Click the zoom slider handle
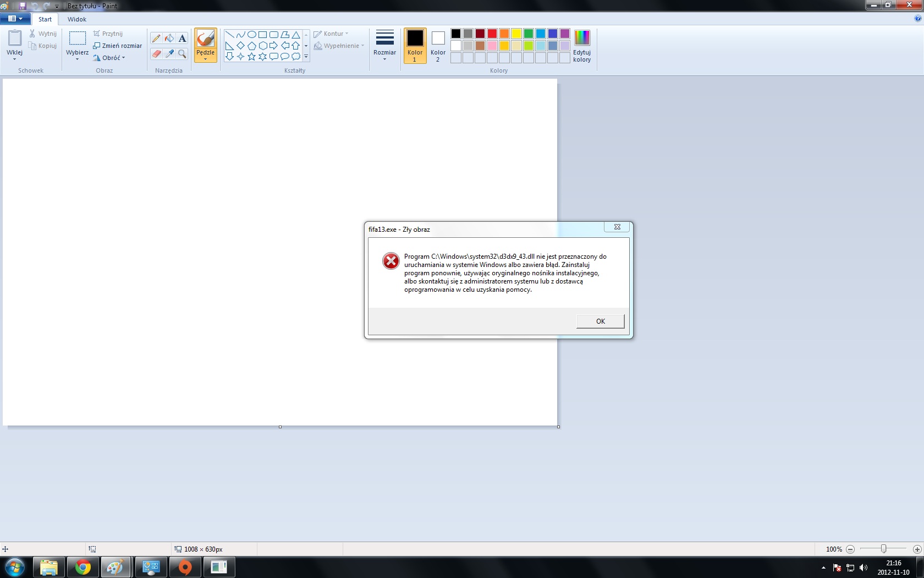Image resolution: width=924 pixels, height=578 pixels. click(x=883, y=549)
